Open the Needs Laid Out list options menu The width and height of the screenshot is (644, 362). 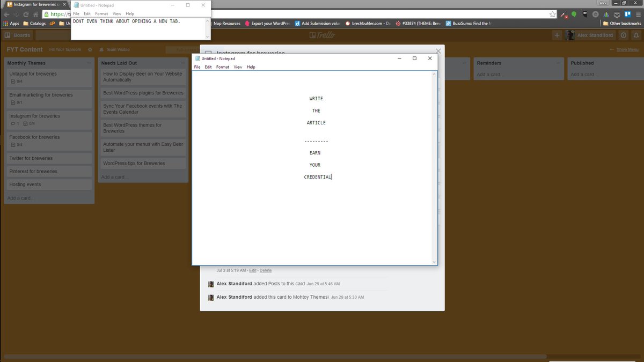pos(182,63)
